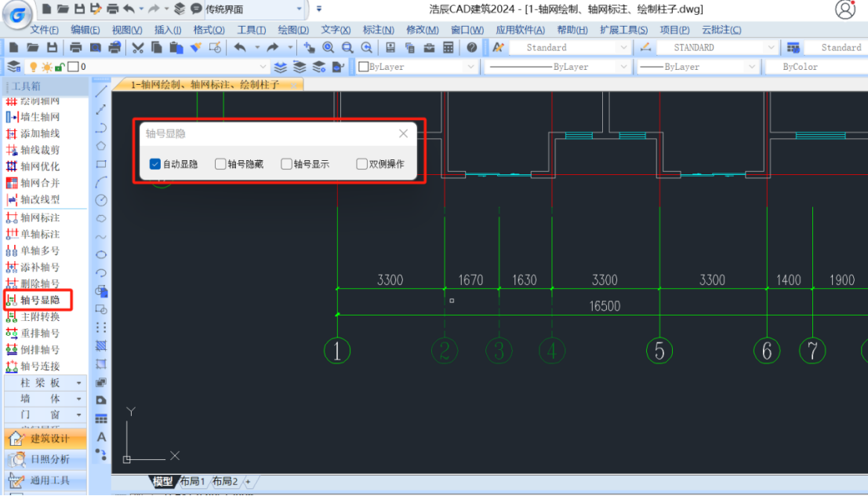This screenshot has width=868, height=496.
Task: Uncheck the 自动显隐 checkbox
Action: pos(155,165)
